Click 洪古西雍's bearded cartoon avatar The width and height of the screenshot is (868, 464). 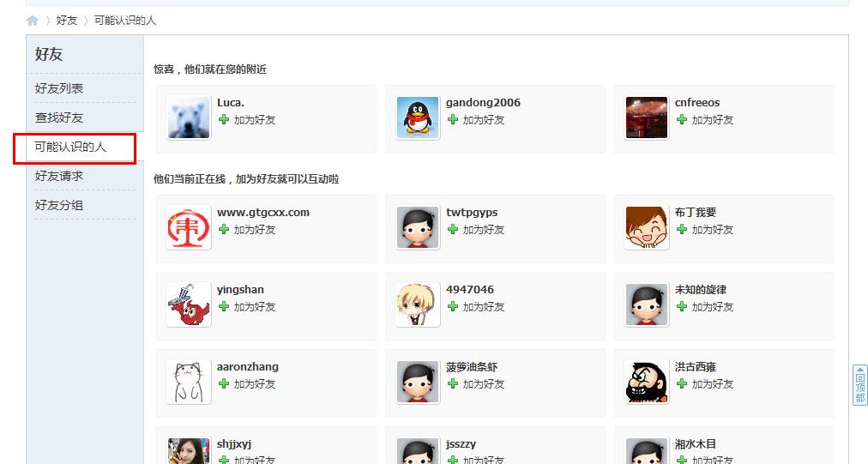[647, 383]
